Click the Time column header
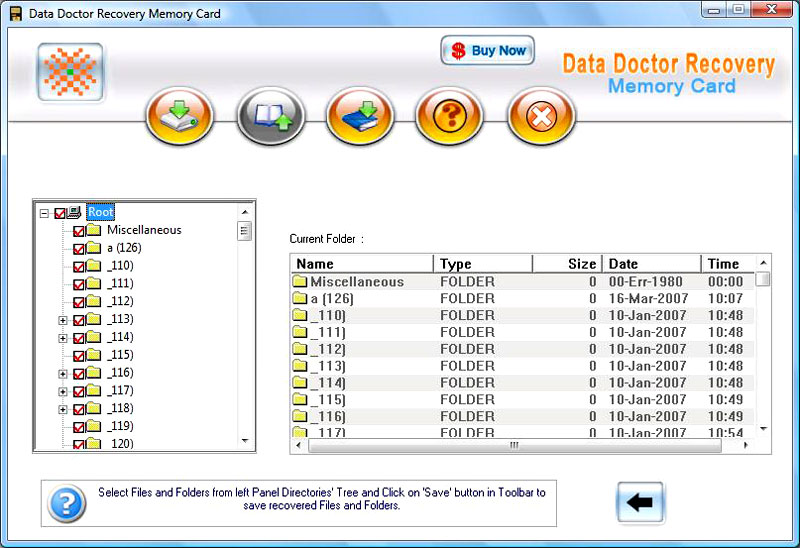 click(x=728, y=264)
